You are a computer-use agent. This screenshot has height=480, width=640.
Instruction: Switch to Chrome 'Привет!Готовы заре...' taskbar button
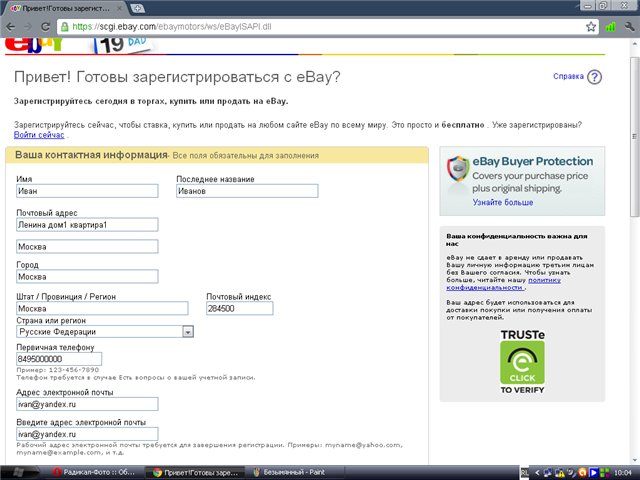pos(195,472)
